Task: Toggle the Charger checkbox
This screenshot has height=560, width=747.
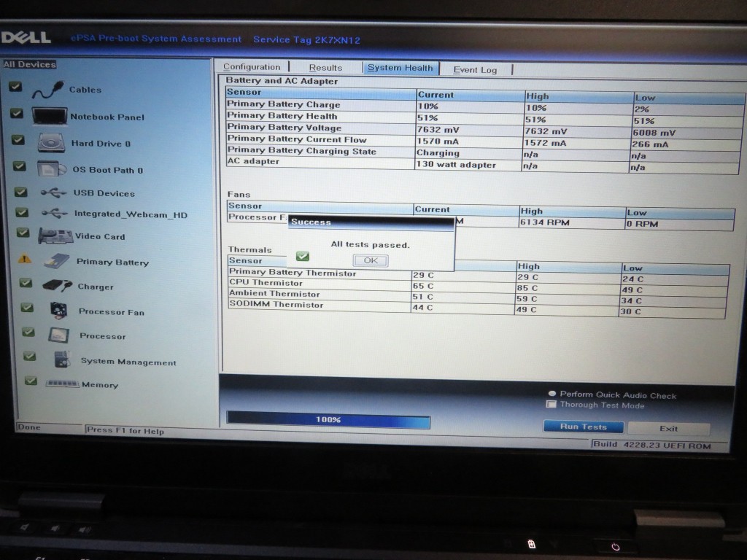Action: pos(26,284)
